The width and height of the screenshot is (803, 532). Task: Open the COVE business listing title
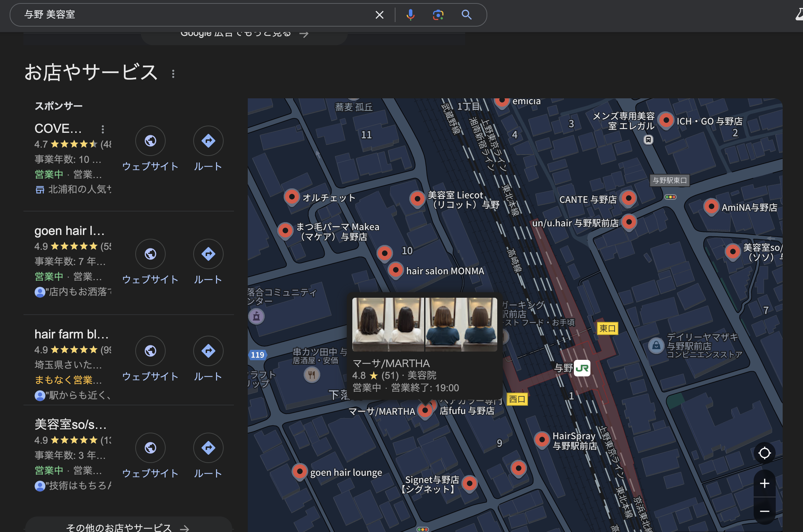58,129
